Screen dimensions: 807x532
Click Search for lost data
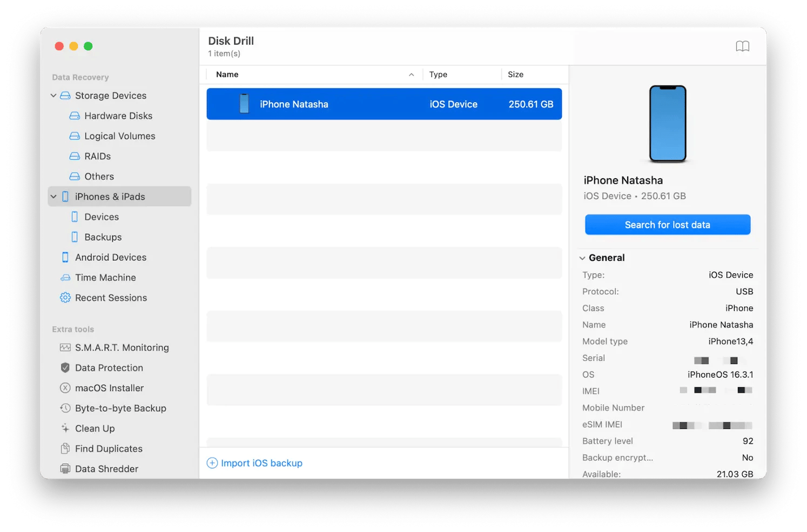coord(667,224)
